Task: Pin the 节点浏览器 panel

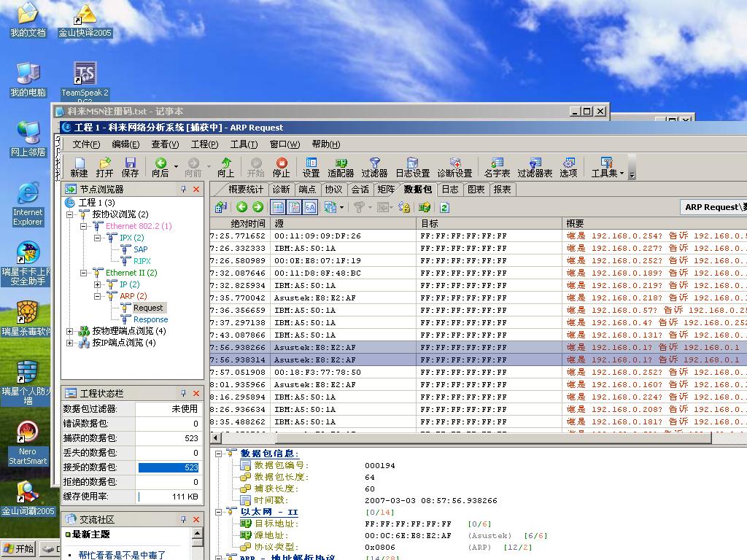Action: point(184,190)
